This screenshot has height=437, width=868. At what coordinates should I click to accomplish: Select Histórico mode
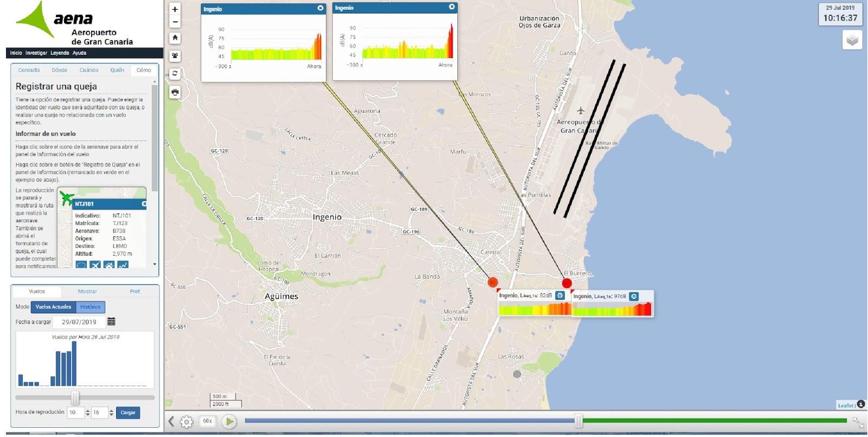[x=90, y=307]
